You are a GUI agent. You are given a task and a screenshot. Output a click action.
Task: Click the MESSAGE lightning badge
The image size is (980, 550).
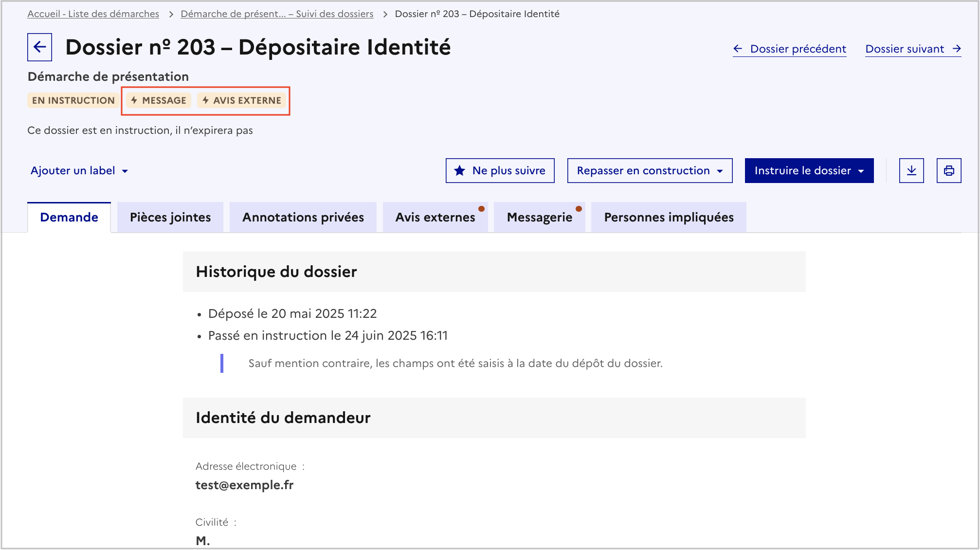[x=159, y=100]
